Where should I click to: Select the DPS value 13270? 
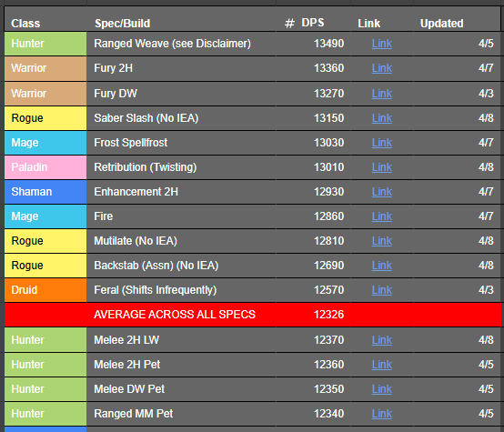(x=328, y=94)
